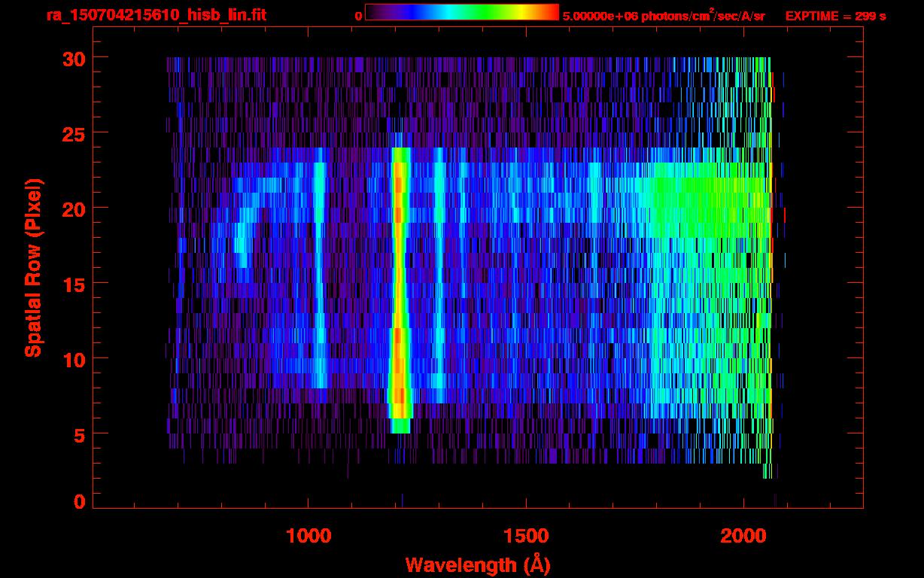Click the 0 label left of colorbar
The width and height of the screenshot is (924, 578).
[358, 16]
